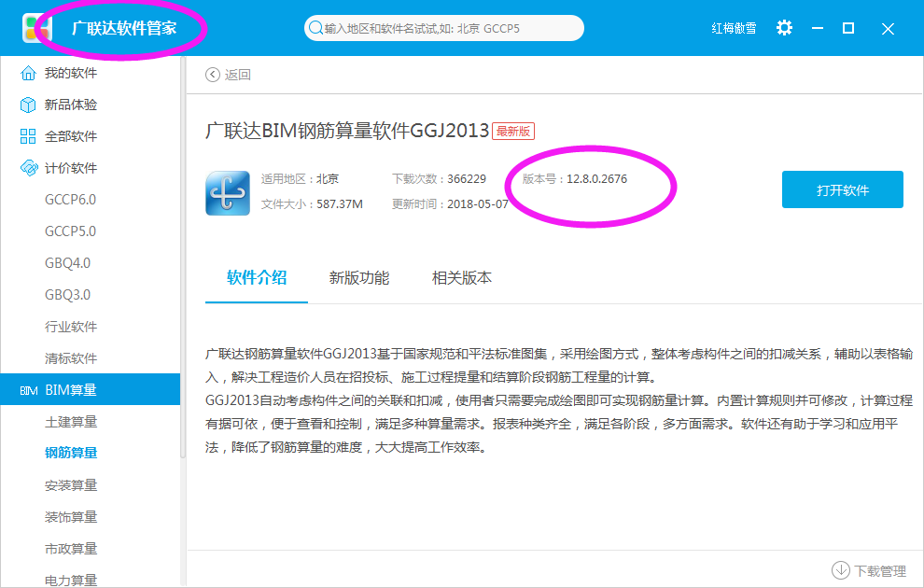Click the sidebar vertical scrollbar
Screen dimensions: 924x588
click(183, 258)
